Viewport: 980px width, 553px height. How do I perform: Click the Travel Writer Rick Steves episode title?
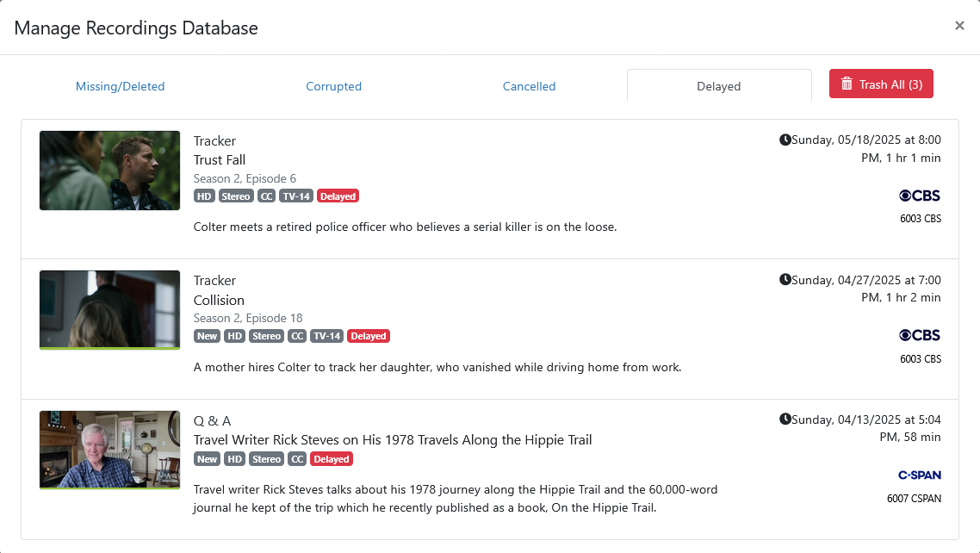[393, 439]
